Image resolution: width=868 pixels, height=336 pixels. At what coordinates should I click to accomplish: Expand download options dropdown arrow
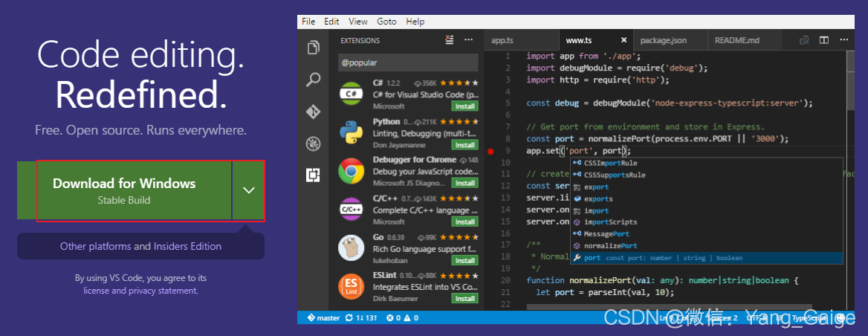pos(248,190)
